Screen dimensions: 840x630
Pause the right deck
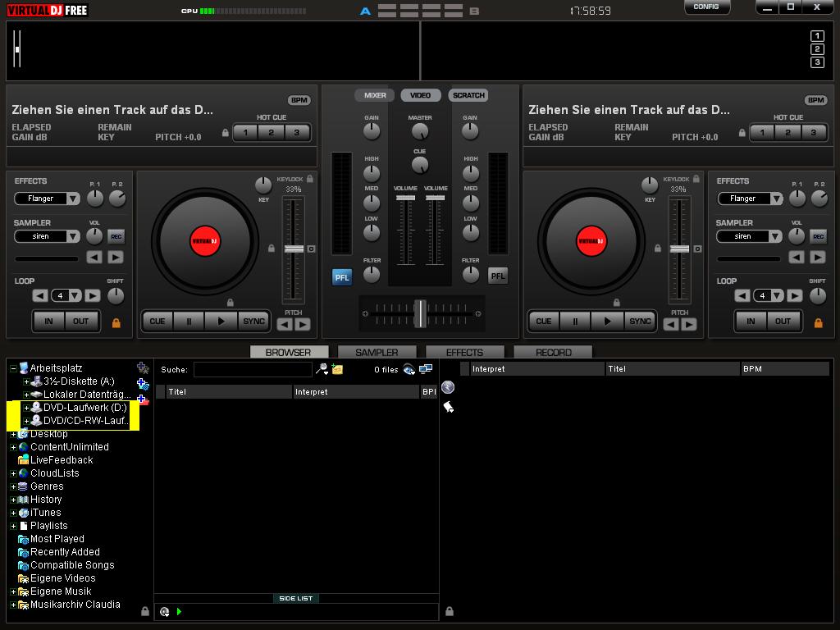click(x=575, y=322)
